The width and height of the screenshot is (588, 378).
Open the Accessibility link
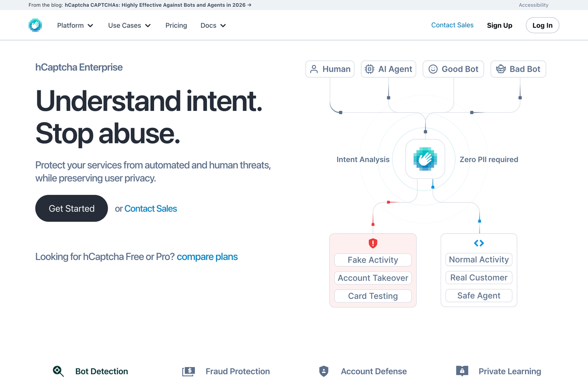533,5
